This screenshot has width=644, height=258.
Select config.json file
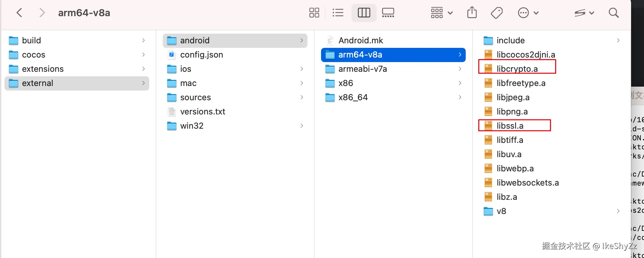[x=201, y=55]
